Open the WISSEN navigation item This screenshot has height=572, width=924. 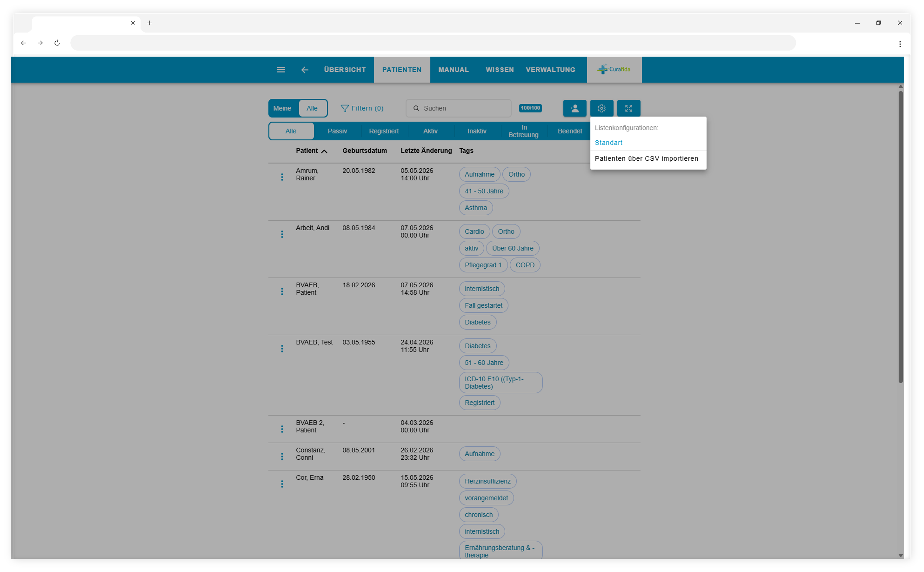click(x=499, y=70)
